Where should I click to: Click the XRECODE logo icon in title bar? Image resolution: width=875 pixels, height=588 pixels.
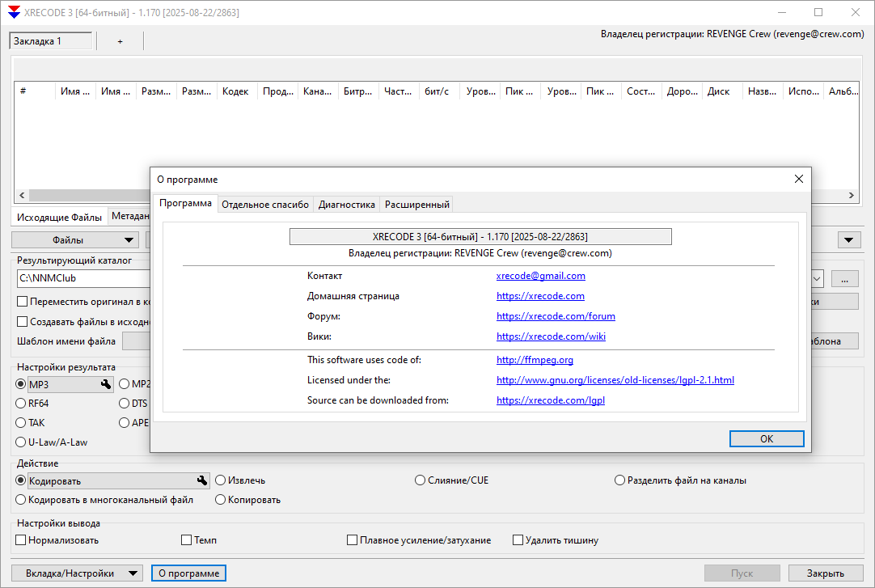(x=14, y=12)
